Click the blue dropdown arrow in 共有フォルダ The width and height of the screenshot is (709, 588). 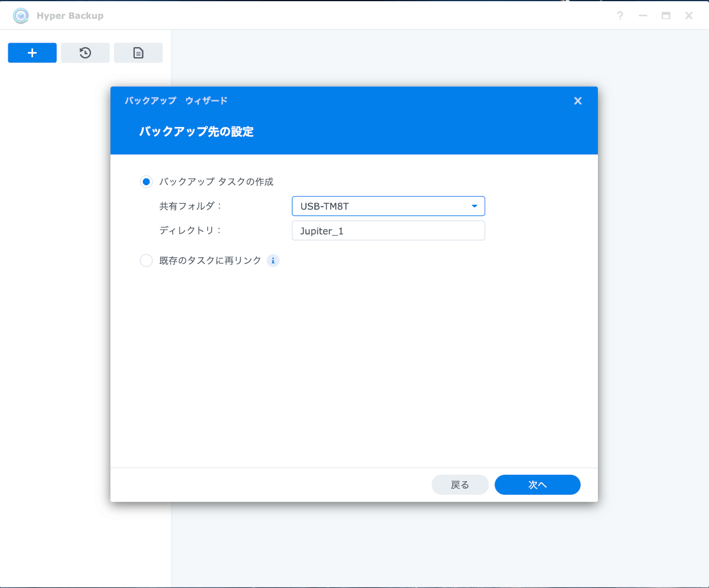point(474,206)
